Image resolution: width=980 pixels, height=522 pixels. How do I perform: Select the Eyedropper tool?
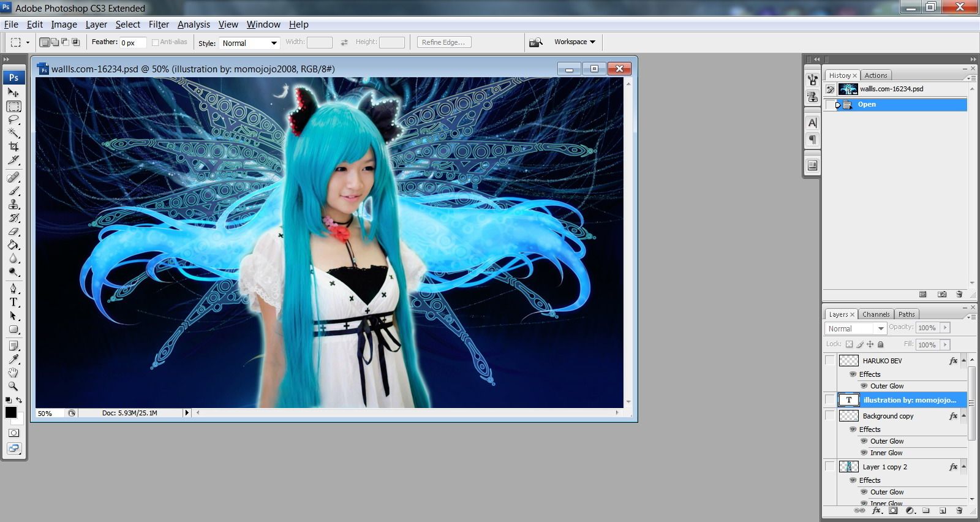pyautogui.click(x=13, y=360)
